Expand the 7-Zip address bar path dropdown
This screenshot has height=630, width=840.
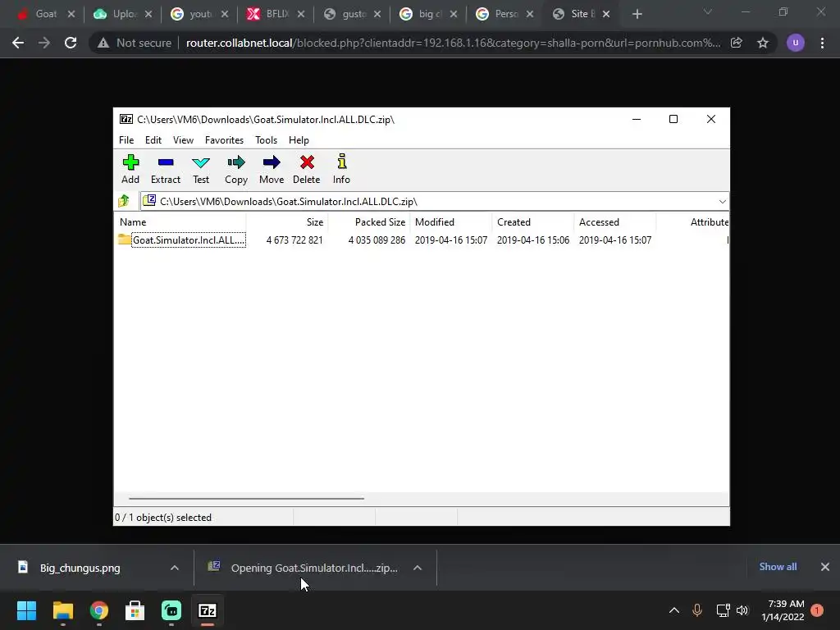point(722,202)
